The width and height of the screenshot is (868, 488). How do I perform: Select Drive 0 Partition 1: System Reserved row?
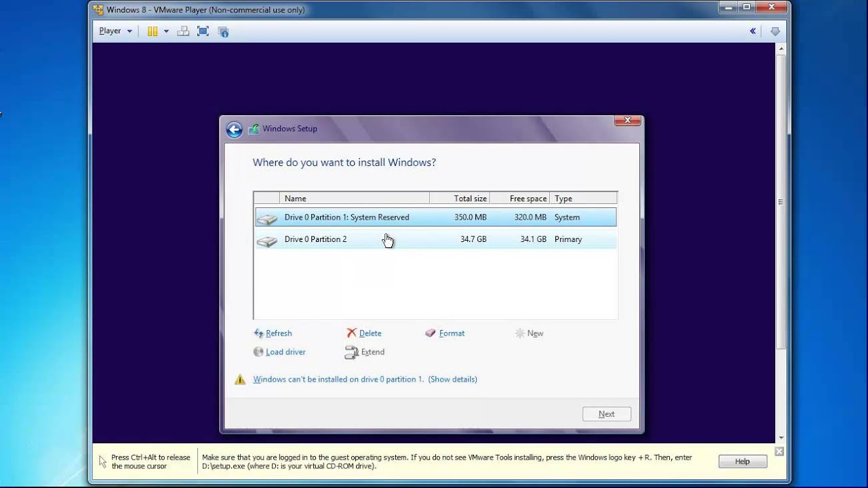point(435,218)
